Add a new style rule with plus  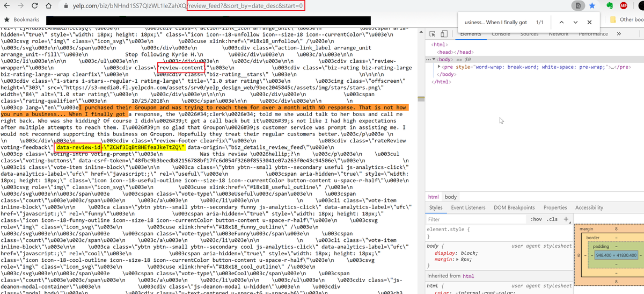tap(566, 219)
